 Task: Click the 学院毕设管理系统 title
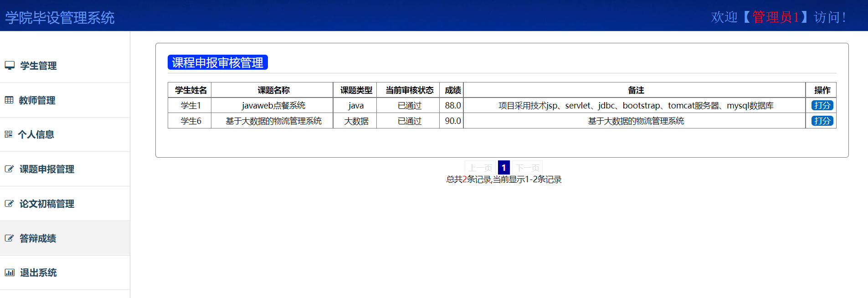(60, 18)
